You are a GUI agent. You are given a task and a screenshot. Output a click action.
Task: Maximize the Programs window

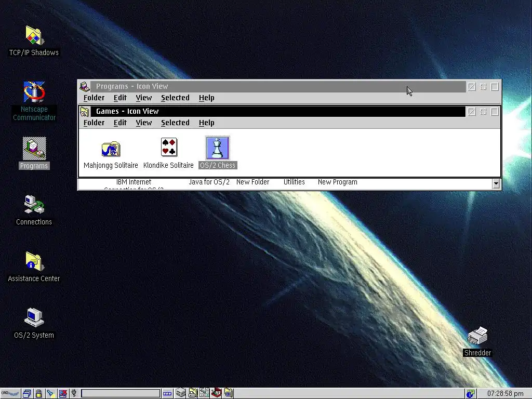pos(495,87)
